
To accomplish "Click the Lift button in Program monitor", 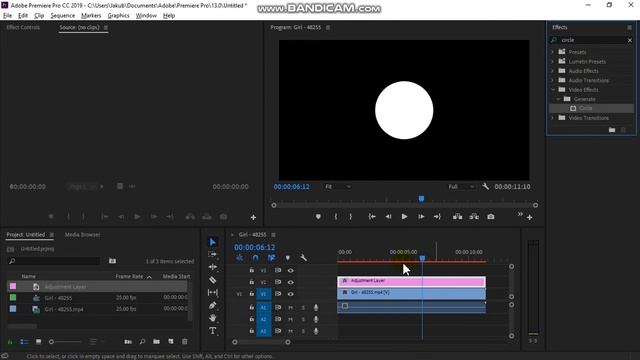I will pyautogui.click(x=458, y=217).
